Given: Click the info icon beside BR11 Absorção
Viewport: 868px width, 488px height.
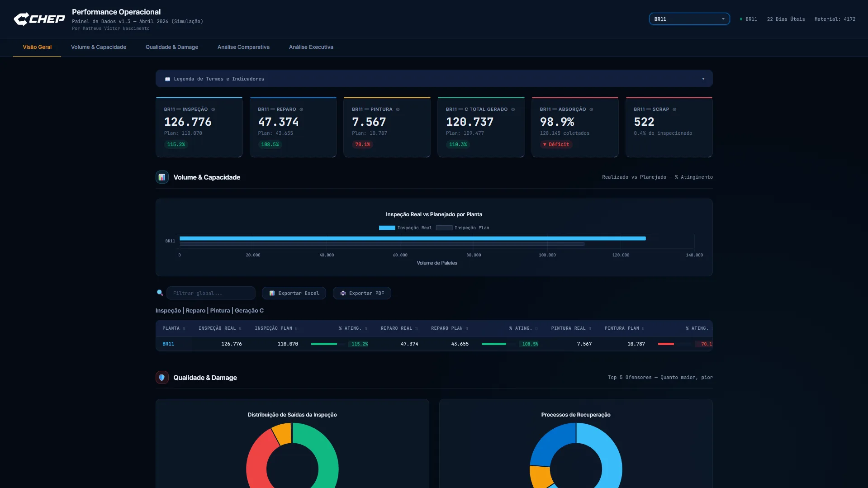Looking at the screenshot, I should coord(591,109).
